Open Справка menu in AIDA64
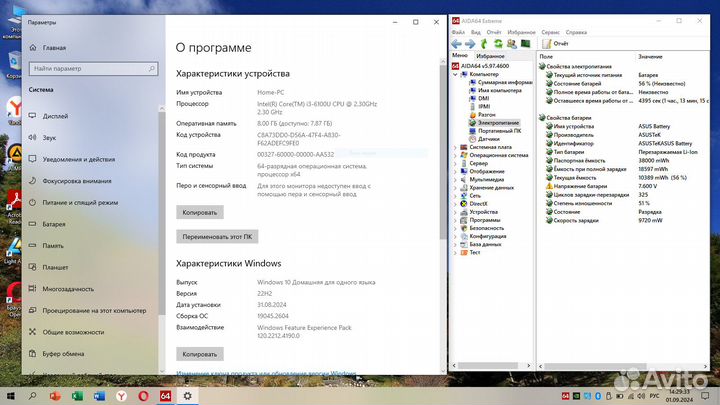This screenshot has height=405, width=720. [x=576, y=32]
